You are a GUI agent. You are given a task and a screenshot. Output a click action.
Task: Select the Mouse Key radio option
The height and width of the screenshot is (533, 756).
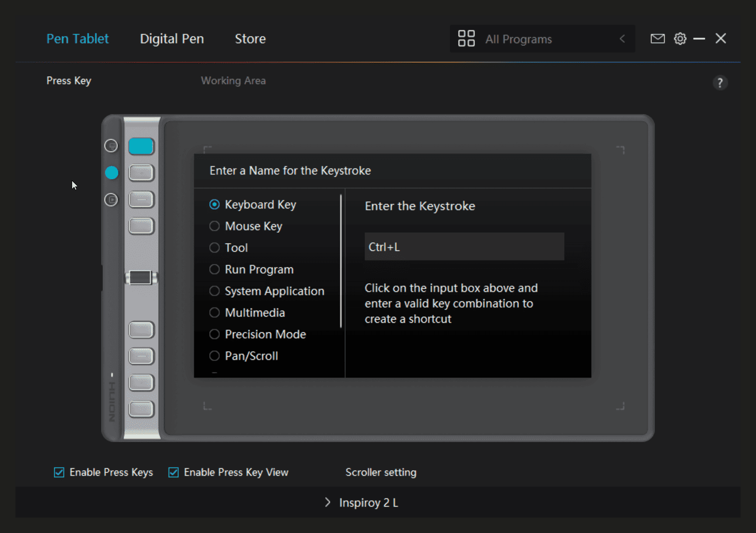pyautogui.click(x=214, y=226)
